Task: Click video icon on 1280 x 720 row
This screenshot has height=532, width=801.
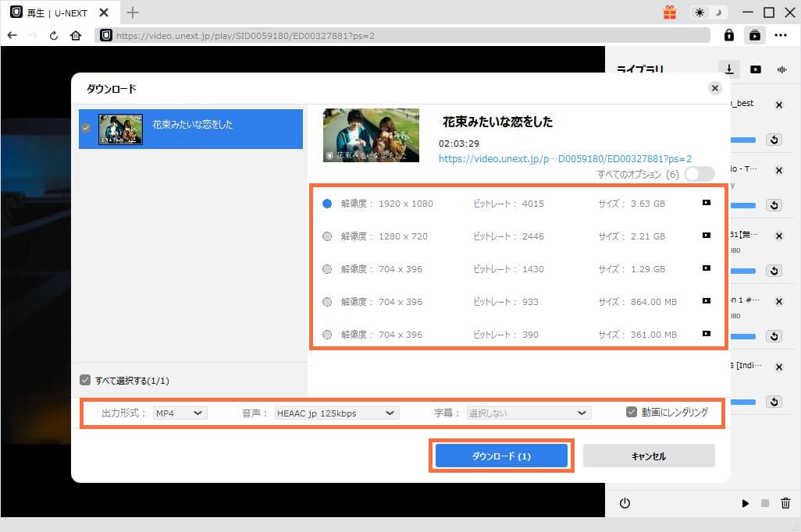Action: (x=706, y=236)
